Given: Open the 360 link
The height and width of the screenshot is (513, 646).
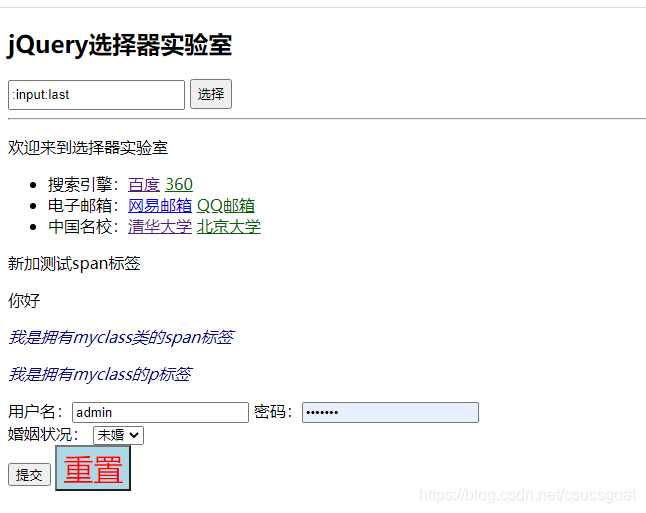Looking at the screenshot, I should click(179, 184).
